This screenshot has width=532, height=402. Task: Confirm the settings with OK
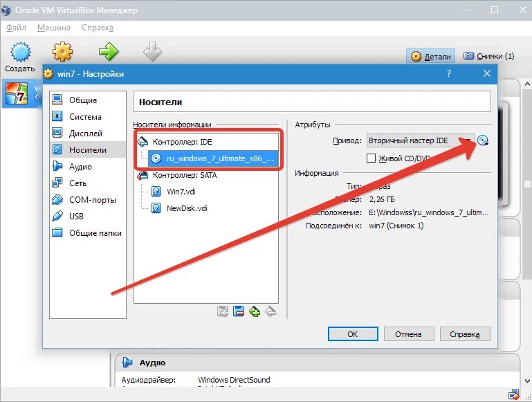click(353, 334)
